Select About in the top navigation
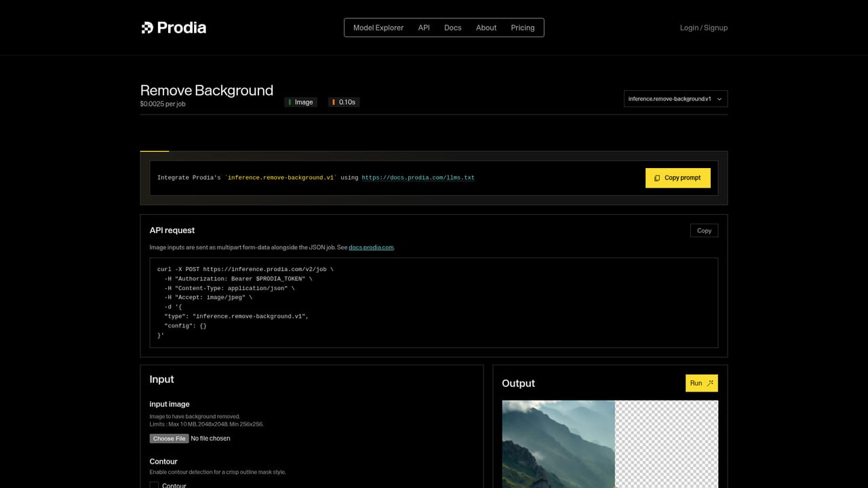The width and height of the screenshot is (868, 488). click(x=486, y=28)
